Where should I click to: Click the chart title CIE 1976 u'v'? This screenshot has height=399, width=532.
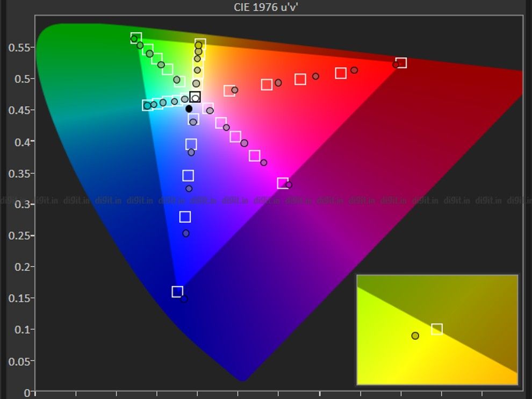coord(265,7)
